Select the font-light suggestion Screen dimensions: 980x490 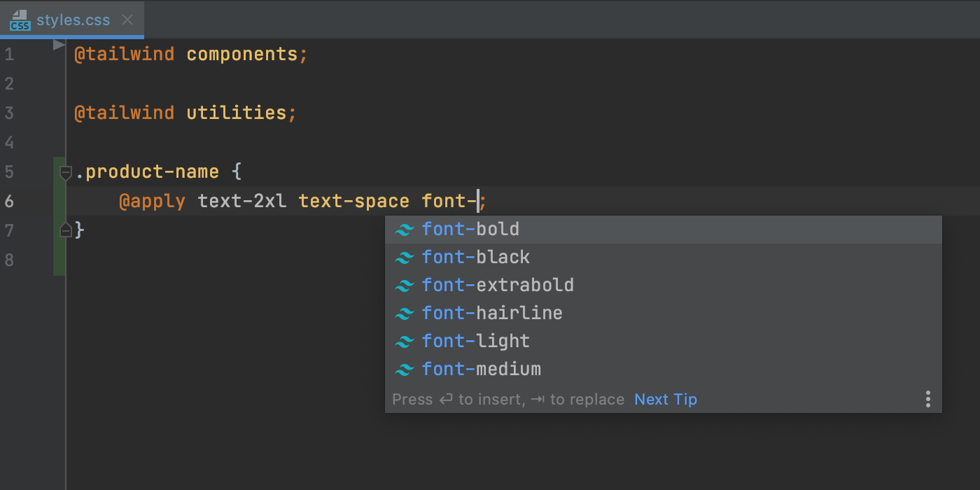pyautogui.click(x=476, y=342)
